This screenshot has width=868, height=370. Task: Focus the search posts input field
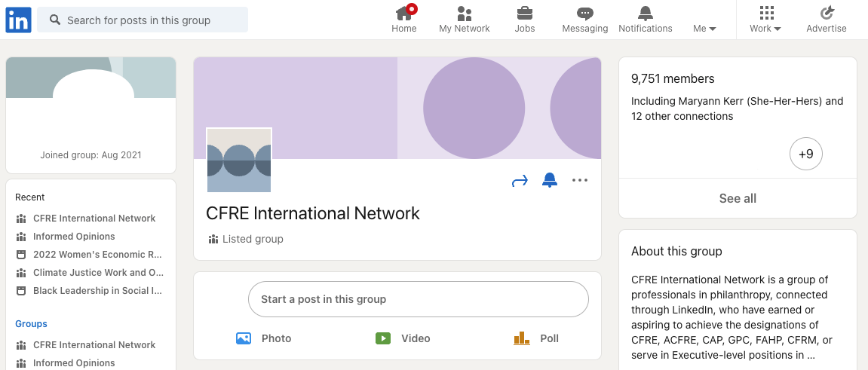click(x=143, y=20)
